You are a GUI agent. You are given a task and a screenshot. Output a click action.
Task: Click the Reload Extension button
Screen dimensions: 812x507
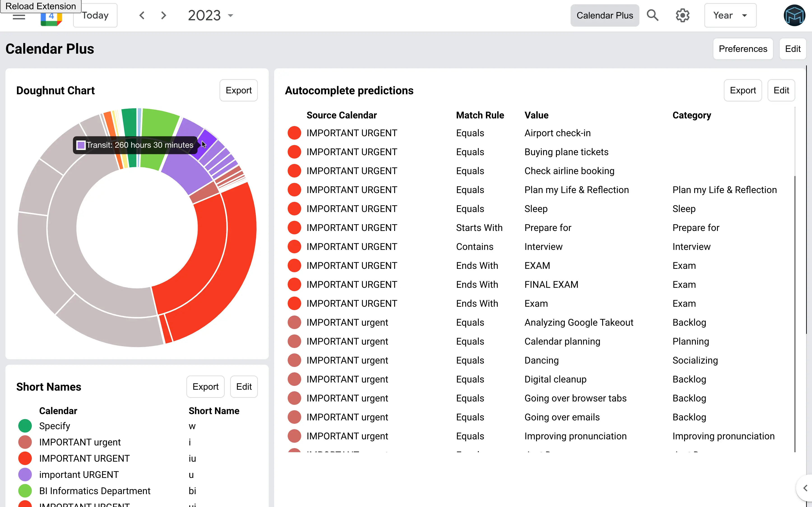point(41,6)
